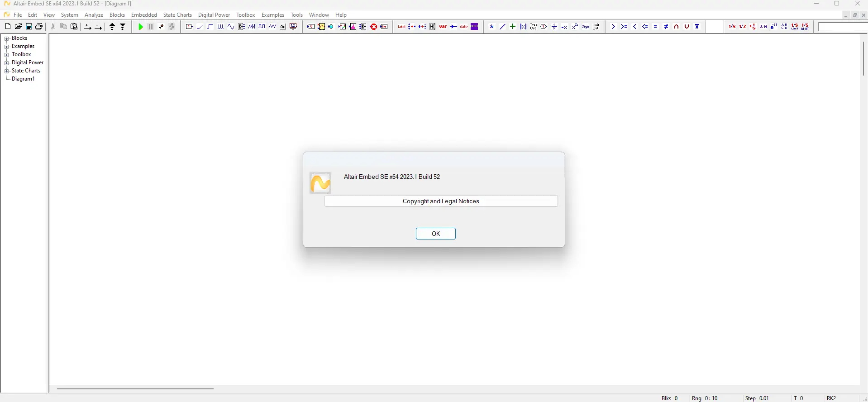Add the histogram block icon
Screen dimensions: 868x402
click(353, 27)
